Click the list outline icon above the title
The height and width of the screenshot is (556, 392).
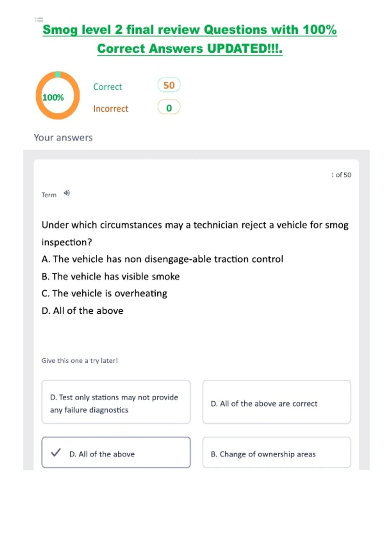point(39,19)
